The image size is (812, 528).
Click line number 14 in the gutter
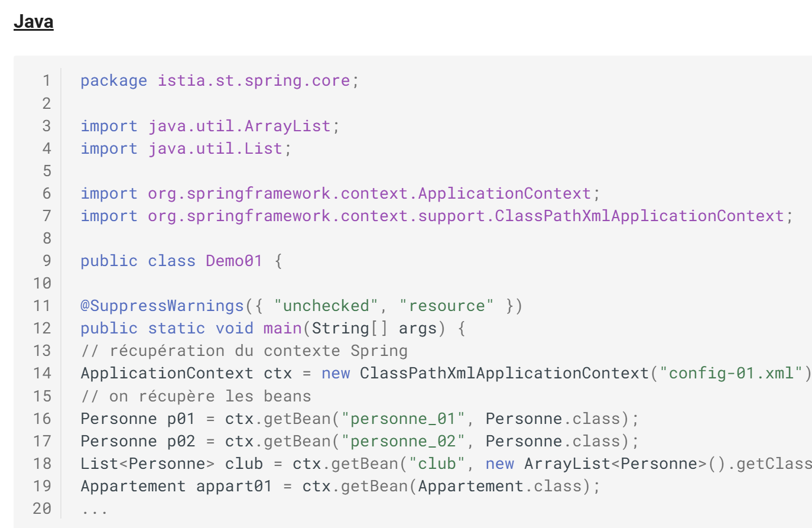pos(42,373)
